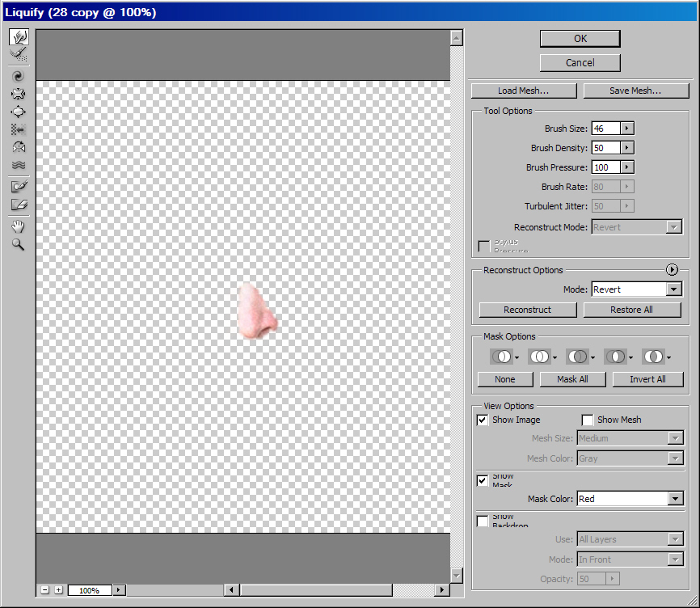Enable the Stylus Pressure checkbox

tap(483, 246)
